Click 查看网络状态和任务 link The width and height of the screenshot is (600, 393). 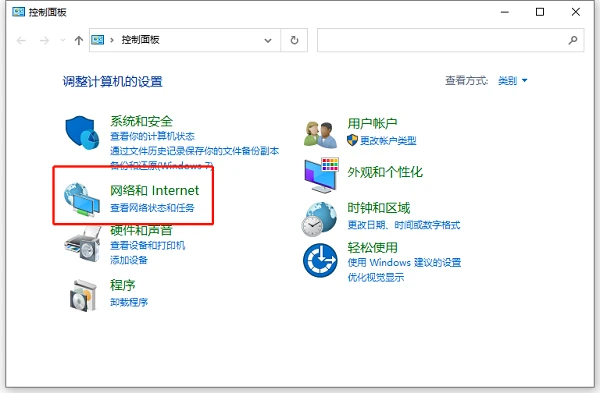point(152,208)
